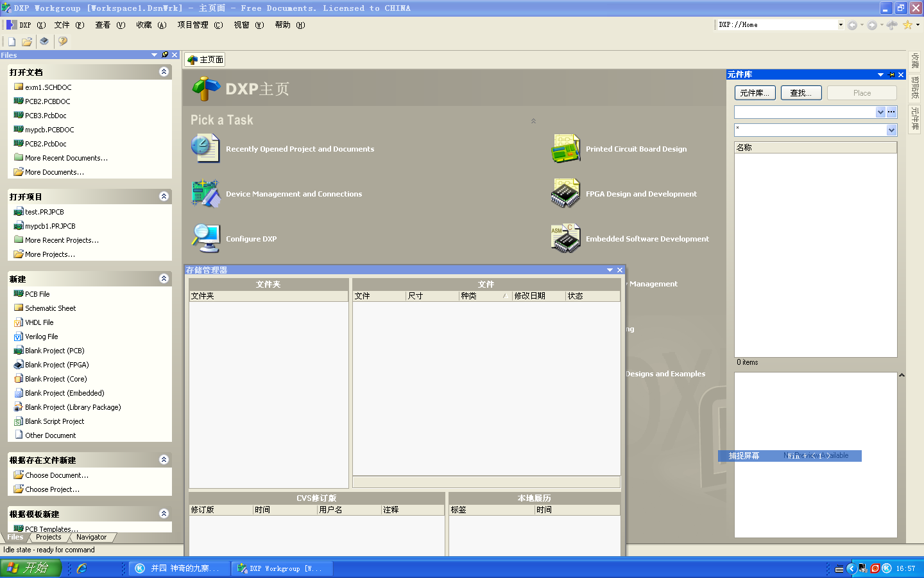
Task: Collapse the 新建 section
Action: point(164,279)
